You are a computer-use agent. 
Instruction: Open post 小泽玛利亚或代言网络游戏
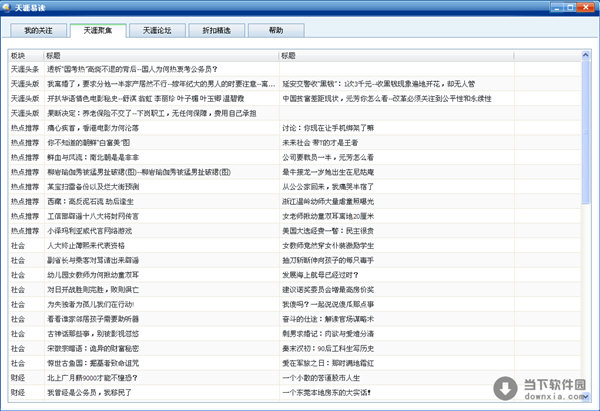[90, 231]
